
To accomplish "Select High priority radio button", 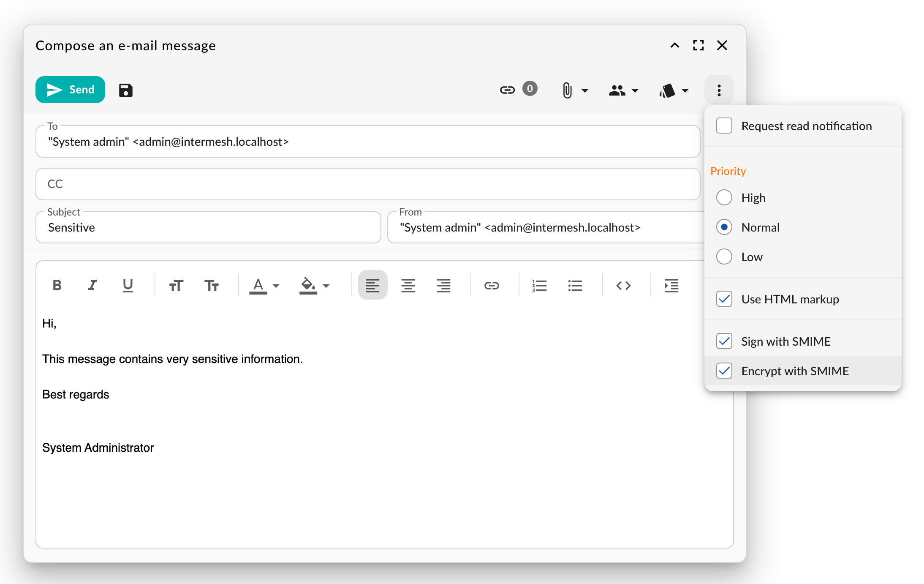I will tap(724, 198).
